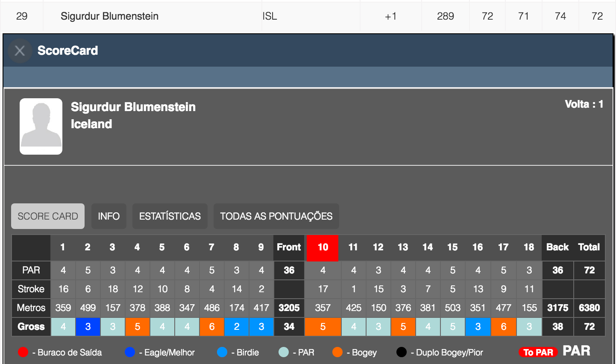
Task: Click the black Duplo Bogey/Pior legend dot
Action: click(x=402, y=352)
